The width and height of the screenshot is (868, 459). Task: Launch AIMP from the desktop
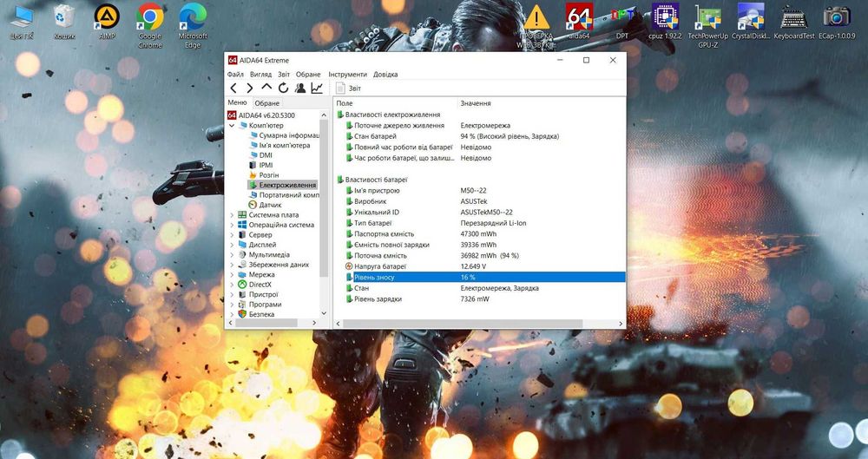pos(107,23)
